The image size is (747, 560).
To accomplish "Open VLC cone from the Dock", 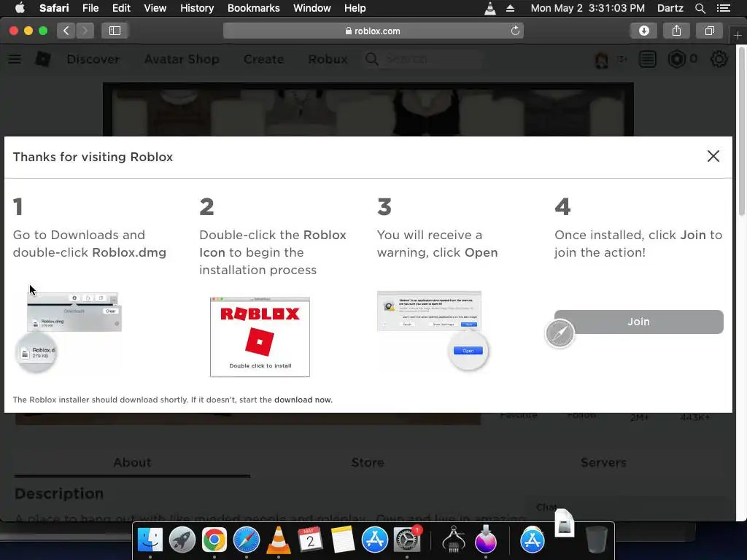I will click(x=278, y=540).
